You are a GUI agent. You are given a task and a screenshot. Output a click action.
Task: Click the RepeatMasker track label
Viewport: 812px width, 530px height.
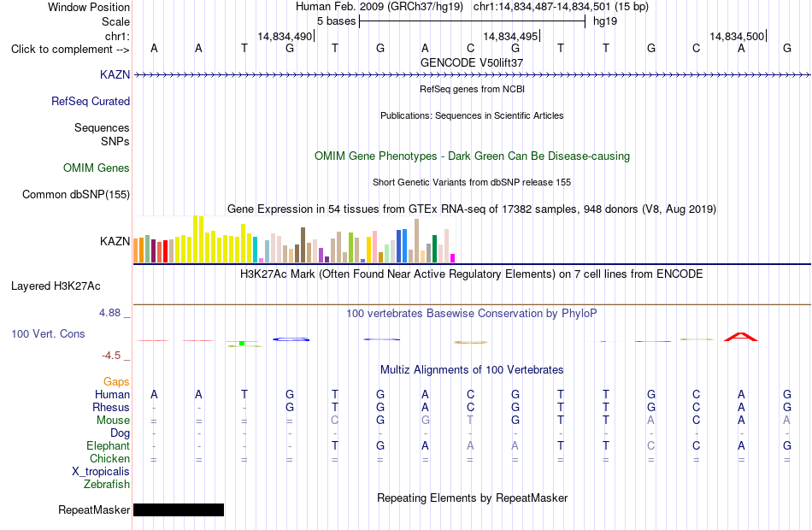coord(94,509)
